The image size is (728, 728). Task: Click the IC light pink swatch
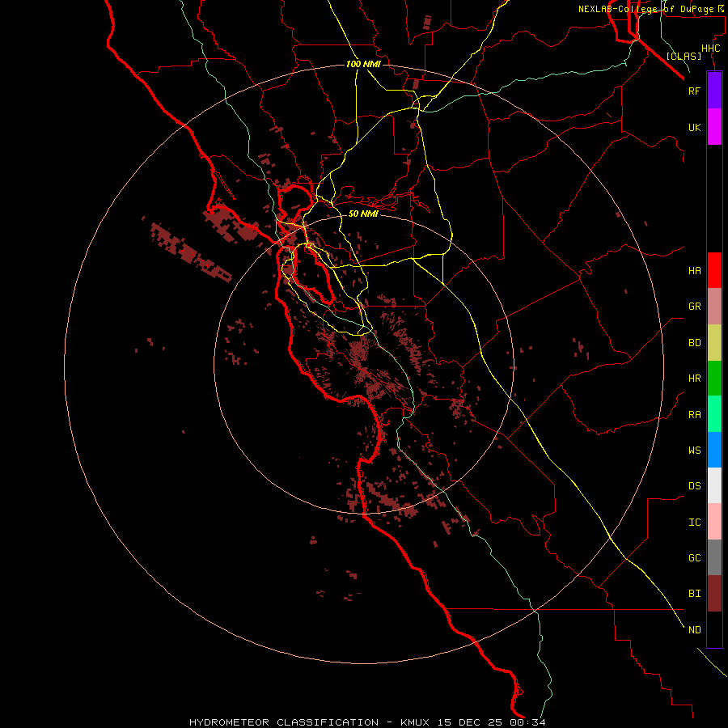[x=714, y=522]
